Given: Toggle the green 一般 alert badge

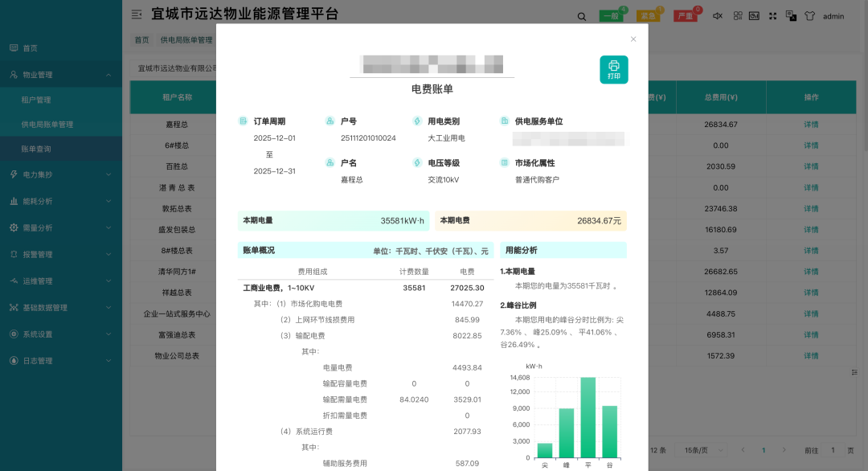Looking at the screenshot, I should click(612, 15).
